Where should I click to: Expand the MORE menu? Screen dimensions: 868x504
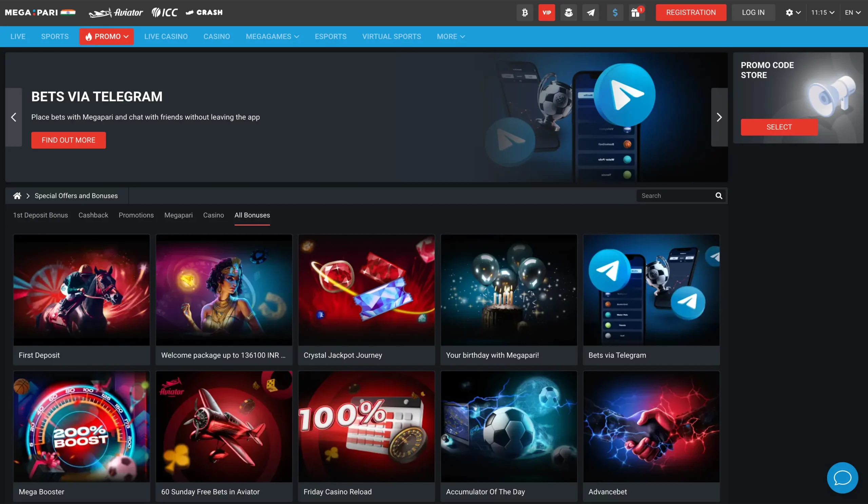pos(451,37)
